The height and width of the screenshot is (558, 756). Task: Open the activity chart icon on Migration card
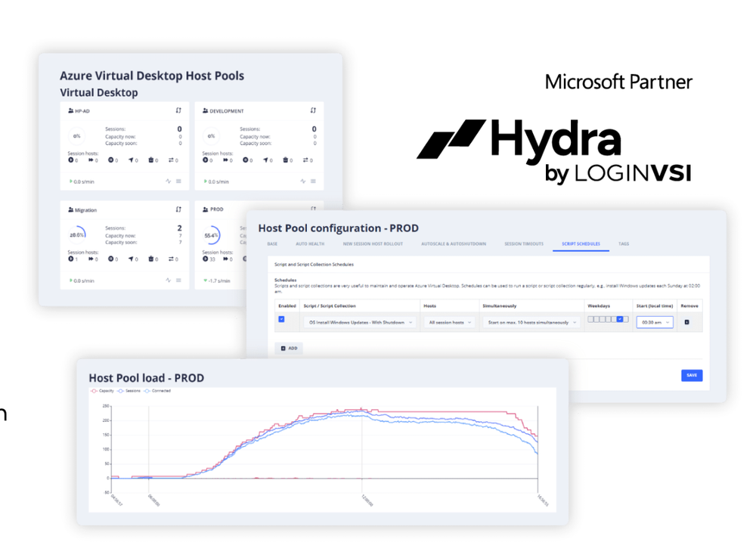[169, 281]
